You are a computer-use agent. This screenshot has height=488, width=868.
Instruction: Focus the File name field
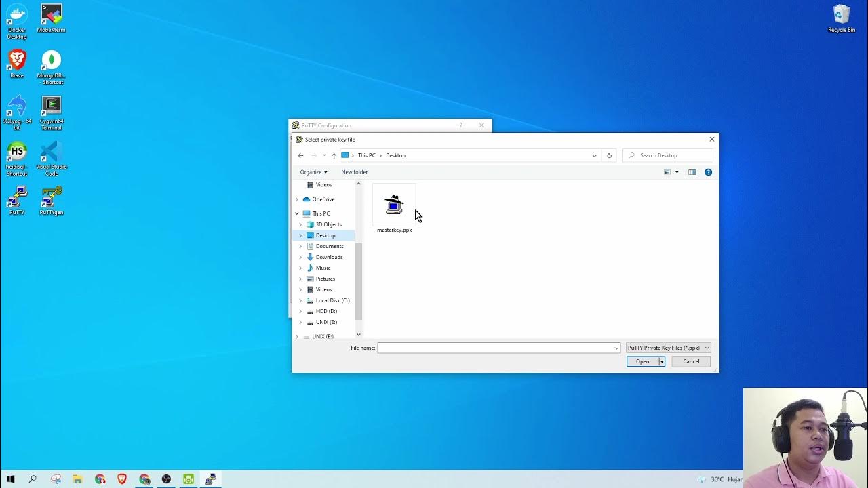point(495,348)
